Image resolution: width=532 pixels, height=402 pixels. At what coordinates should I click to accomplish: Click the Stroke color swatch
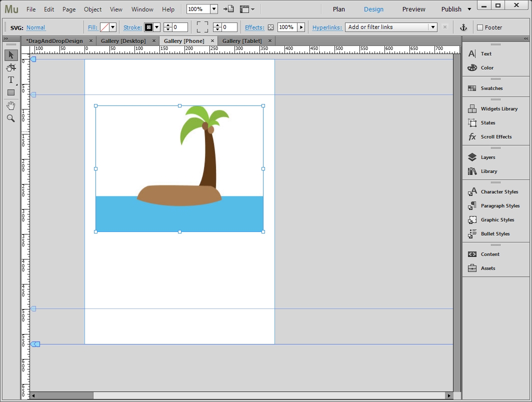click(148, 27)
